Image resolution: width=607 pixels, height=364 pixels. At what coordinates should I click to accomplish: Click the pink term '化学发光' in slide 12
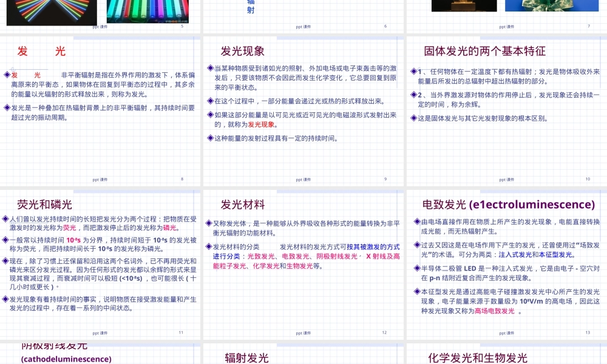(x=266, y=266)
